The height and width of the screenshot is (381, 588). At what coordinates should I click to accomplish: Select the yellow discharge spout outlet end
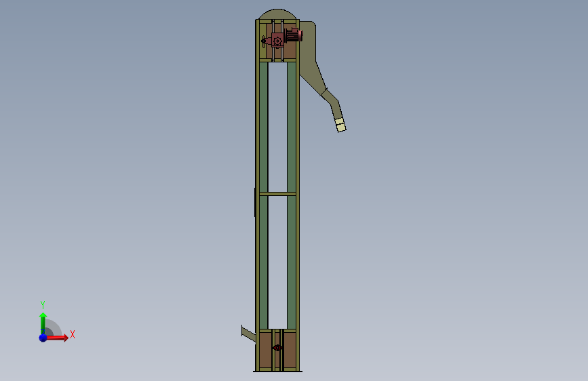tap(340, 125)
